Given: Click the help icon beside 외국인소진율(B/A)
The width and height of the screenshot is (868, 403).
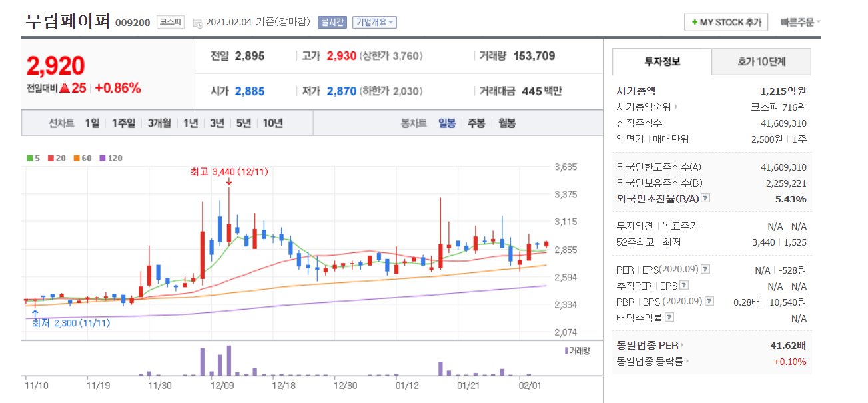Looking at the screenshot, I should point(705,199).
